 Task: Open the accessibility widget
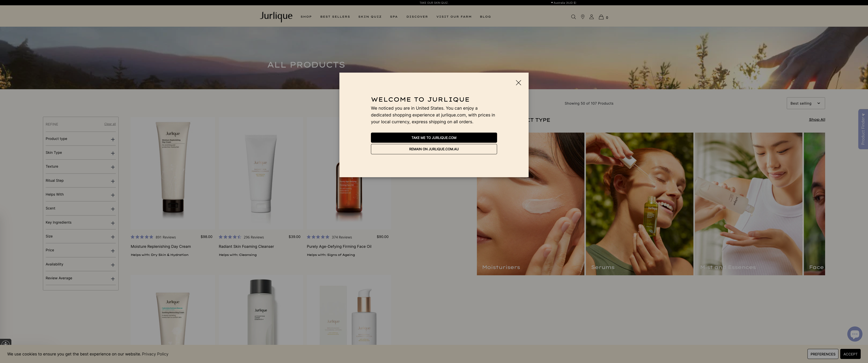click(x=5, y=343)
